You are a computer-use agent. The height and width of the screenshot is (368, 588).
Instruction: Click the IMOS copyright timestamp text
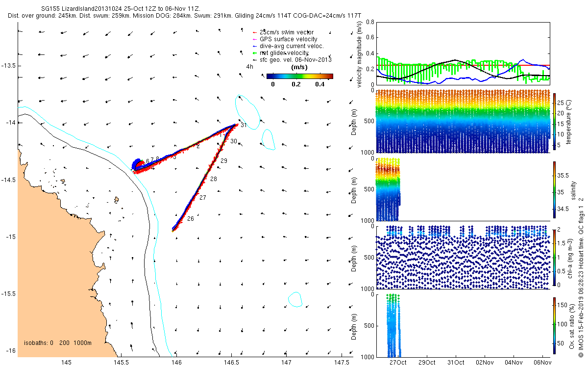581,277
